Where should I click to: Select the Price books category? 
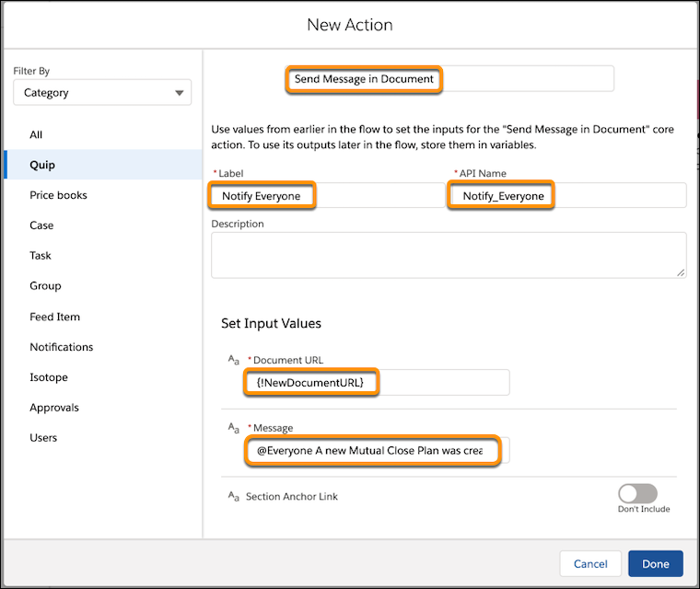coord(58,195)
